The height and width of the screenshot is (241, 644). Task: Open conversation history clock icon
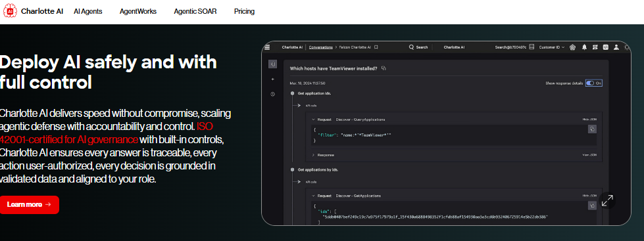coord(273,95)
